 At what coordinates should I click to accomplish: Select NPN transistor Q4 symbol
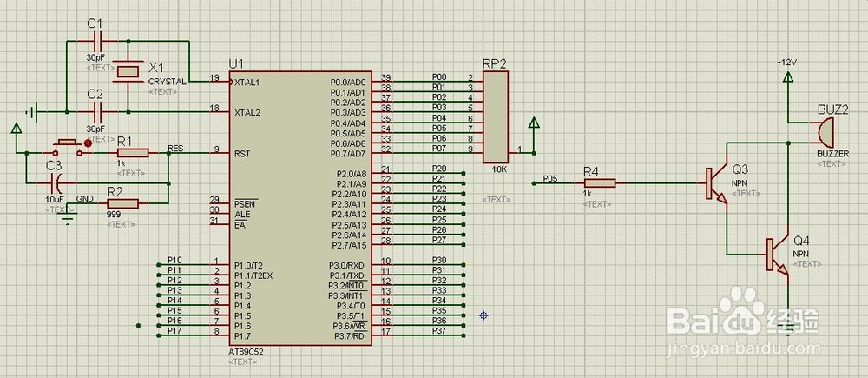click(x=778, y=255)
